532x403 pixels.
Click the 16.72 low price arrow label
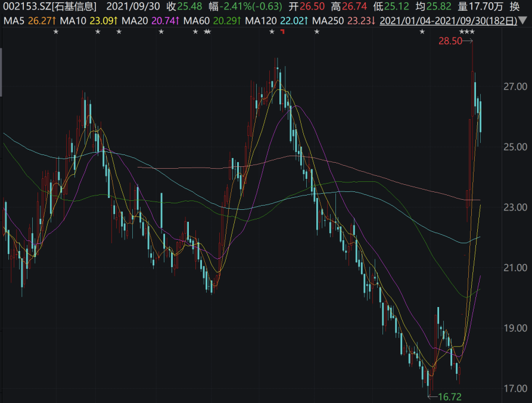pyautogui.click(x=450, y=396)
